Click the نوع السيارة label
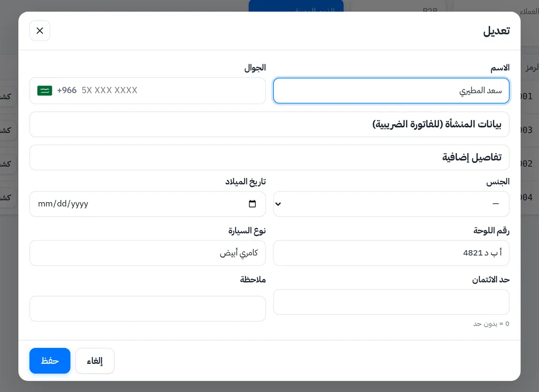539x392 pixels. [x=247, y=230]
